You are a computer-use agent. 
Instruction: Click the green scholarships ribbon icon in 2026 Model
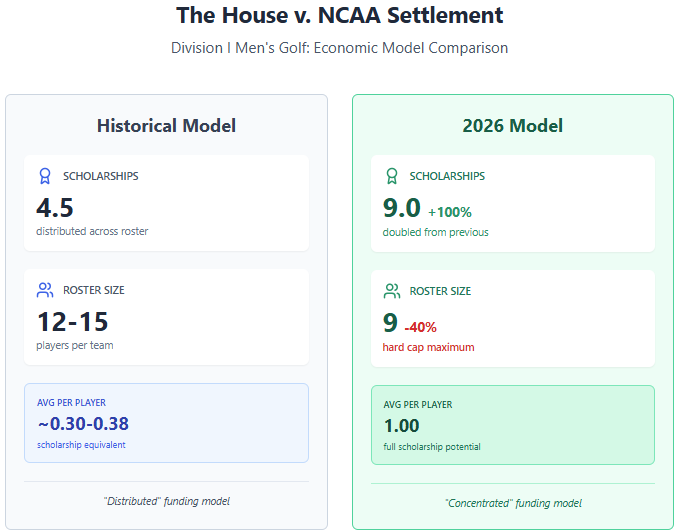tap(392, 176)
